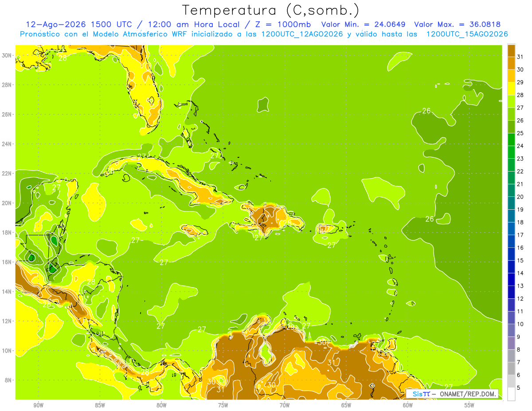Click the 8N latitude label

pyautogui.click(x=9, y=380)
